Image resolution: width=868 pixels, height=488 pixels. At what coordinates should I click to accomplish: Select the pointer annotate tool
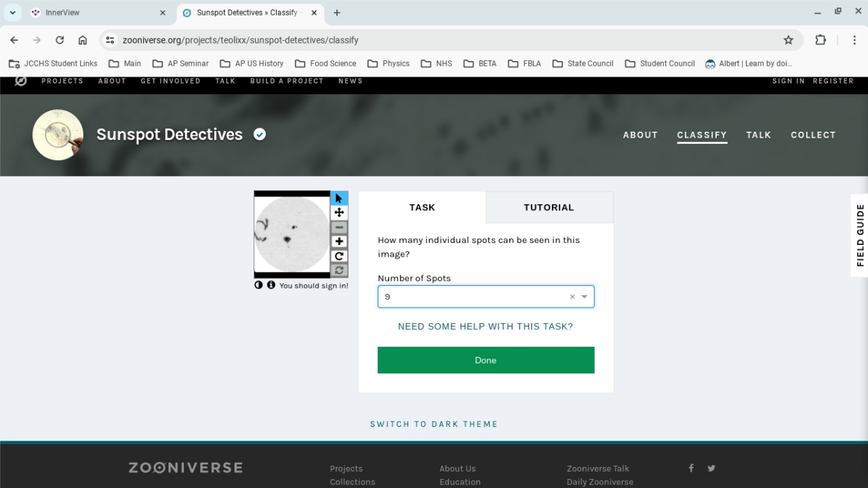(x=339, y=198)
